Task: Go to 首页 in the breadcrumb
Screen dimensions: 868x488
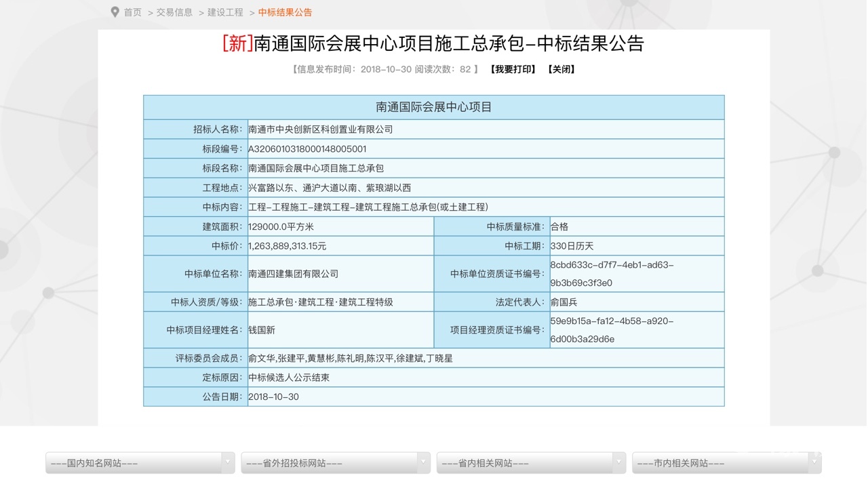Action: 133,12
